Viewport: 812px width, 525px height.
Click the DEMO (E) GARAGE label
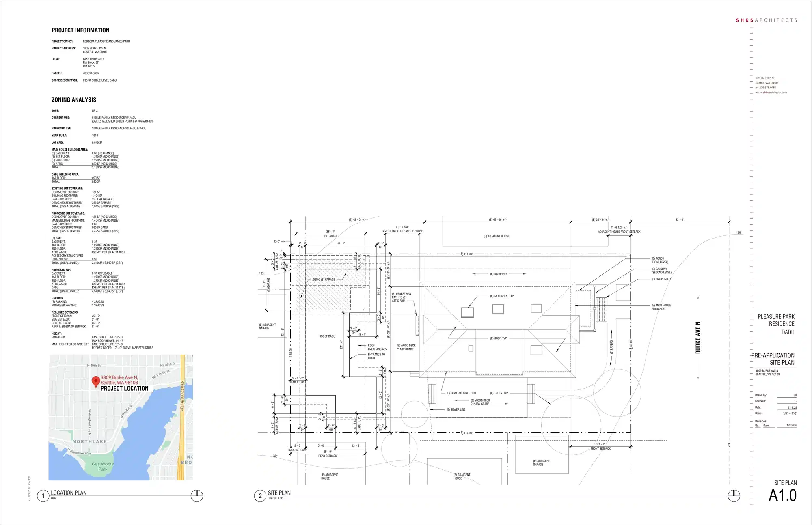(x=324, y=280)
